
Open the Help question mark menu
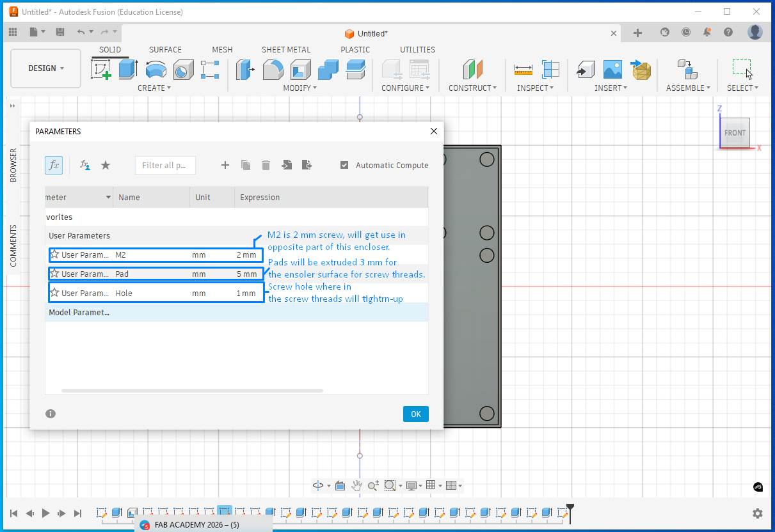pos(728,32)
